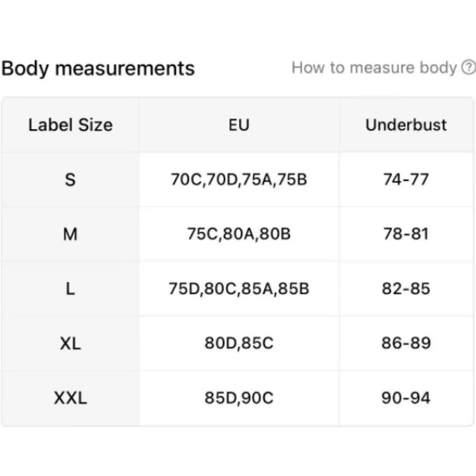This screenshot has width=476, height=476.
Task: Click the size XL row label
Action: [x=70, y=344]
